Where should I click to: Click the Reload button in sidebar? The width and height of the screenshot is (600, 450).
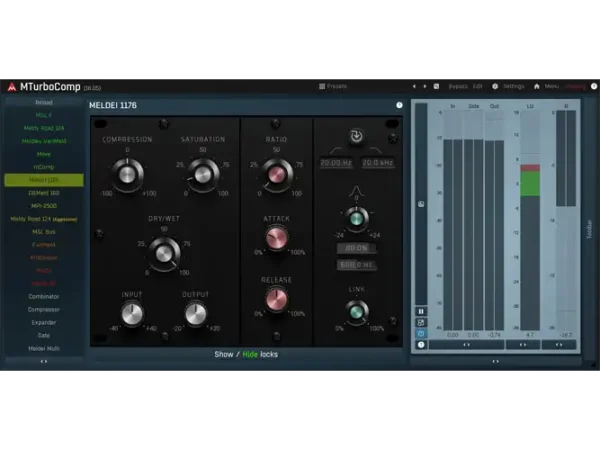44,102
